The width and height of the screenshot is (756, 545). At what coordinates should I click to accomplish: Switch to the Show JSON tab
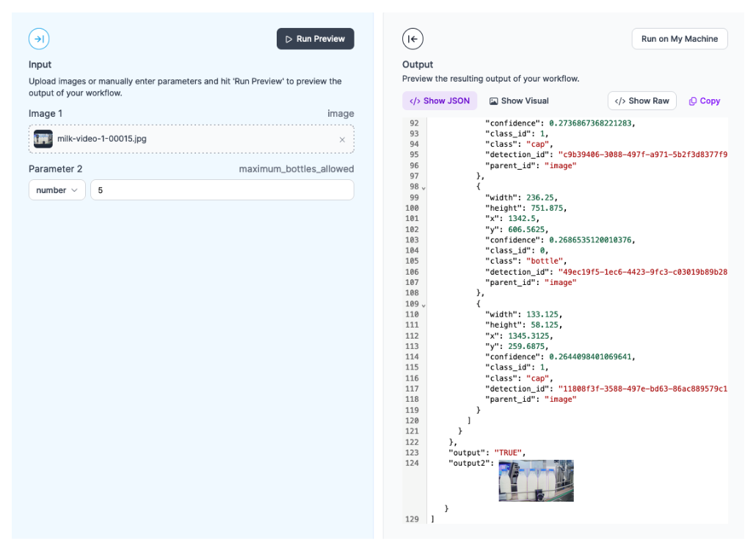pos(440,101)
